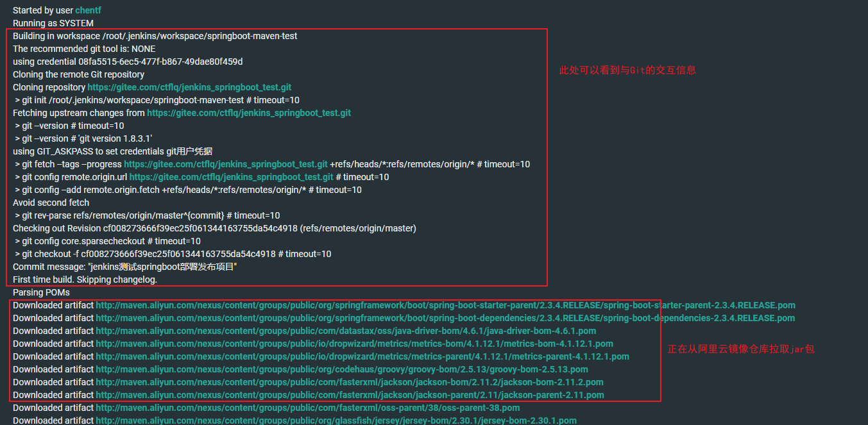Click the 'git init' command line
Image resolution: width=868 pixels, height=425 pixels.
[157, 100]
